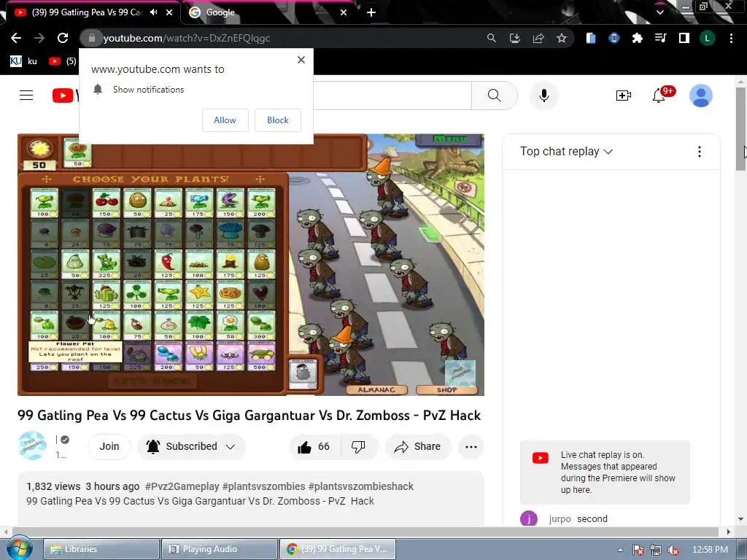Click the network tray icon
The width and height of the screenshot is (747, 560).
pyautogui.click(x=656, y=550)
